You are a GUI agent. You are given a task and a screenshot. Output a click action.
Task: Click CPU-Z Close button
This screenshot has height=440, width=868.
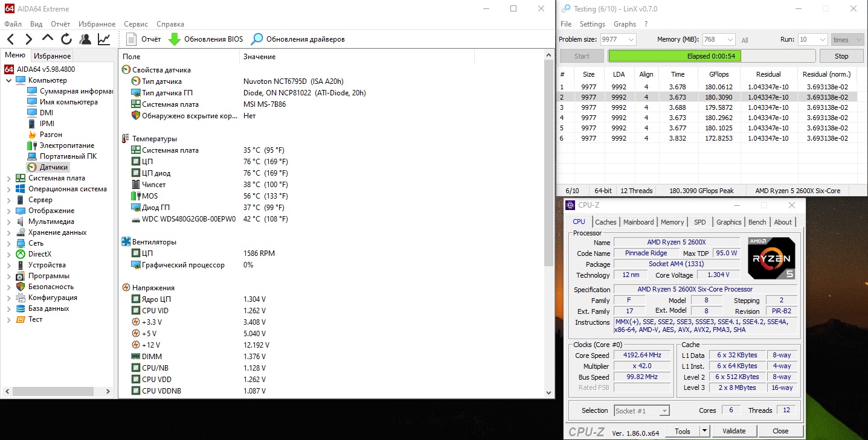780,431
